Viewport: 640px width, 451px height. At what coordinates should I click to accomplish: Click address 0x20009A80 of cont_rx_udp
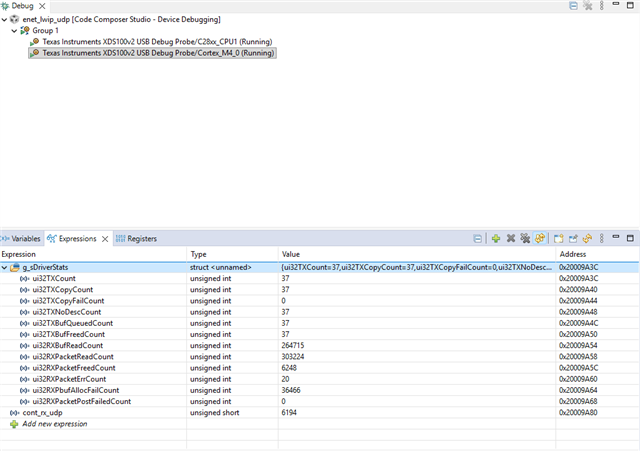point(578,413)
